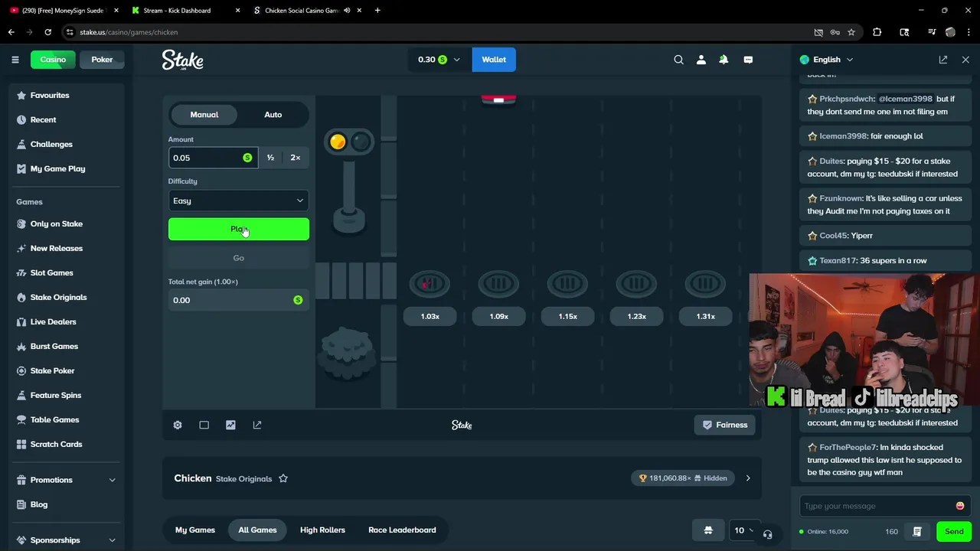This screenshot has height=551, width=980.
Task: Select the All Games tab
Action: pos(257,530)
